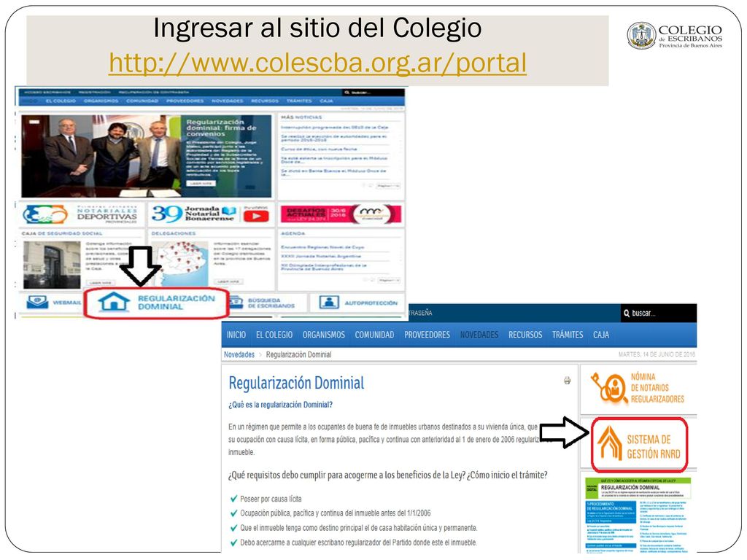Click the 'Que el inmueble tenga como destino' item
Viewport: 747px width, 560px height.
pyautogui.click(x=358, y=528)
